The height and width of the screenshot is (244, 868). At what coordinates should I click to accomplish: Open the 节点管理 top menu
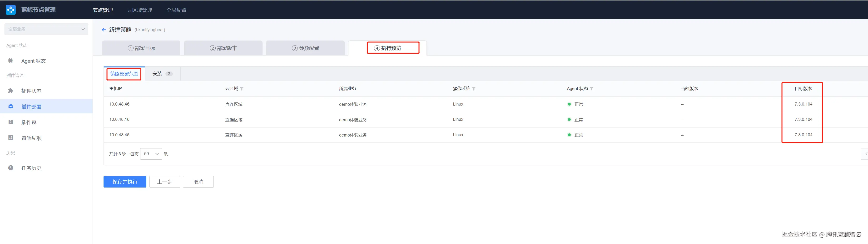coord(103,10)
